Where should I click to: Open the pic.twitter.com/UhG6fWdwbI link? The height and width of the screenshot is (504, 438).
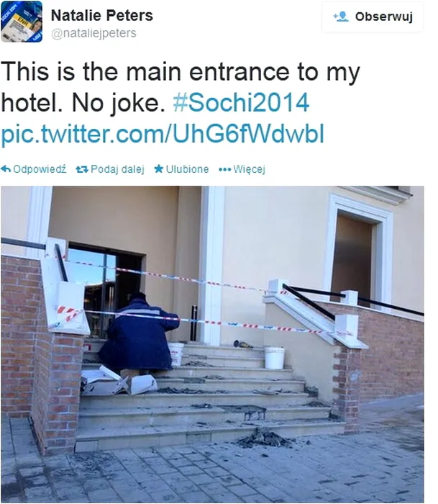163,134
